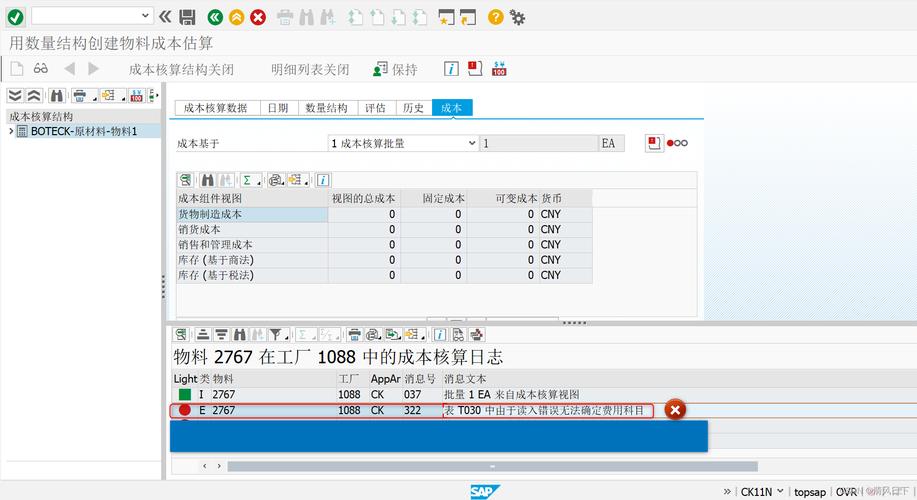Click Print icon in log toolbar
The height and width of the screenshot is (500, 917).
[354, 335]
